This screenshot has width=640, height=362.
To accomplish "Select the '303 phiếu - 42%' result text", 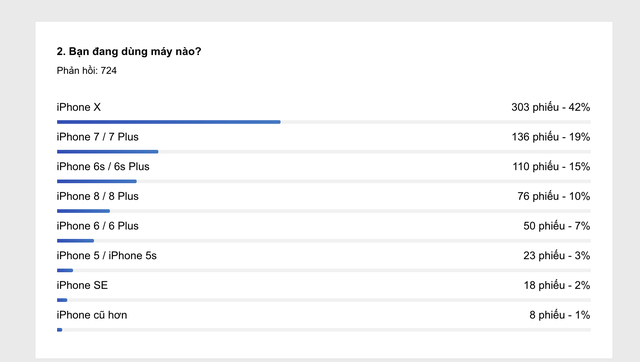I will click(551, 107).
